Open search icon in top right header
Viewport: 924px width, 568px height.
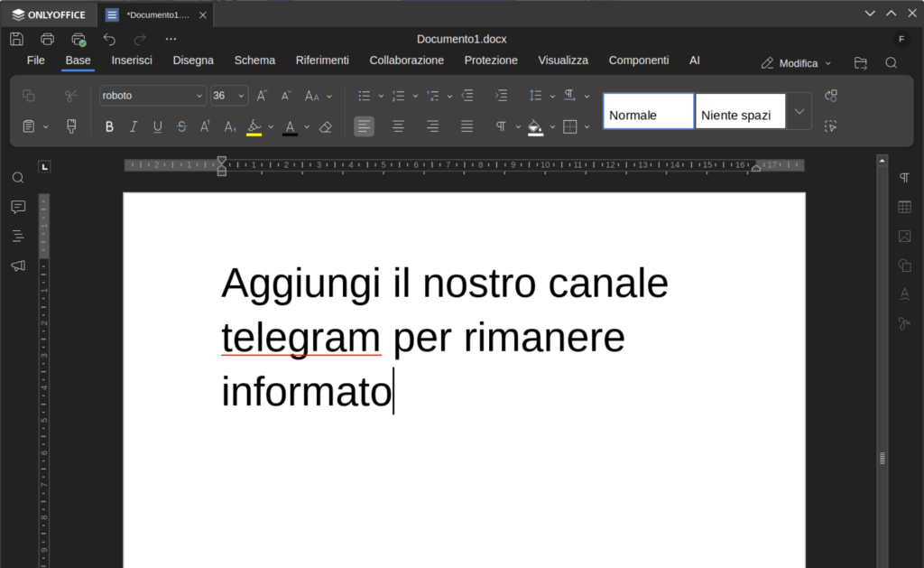tap(891, 63)
